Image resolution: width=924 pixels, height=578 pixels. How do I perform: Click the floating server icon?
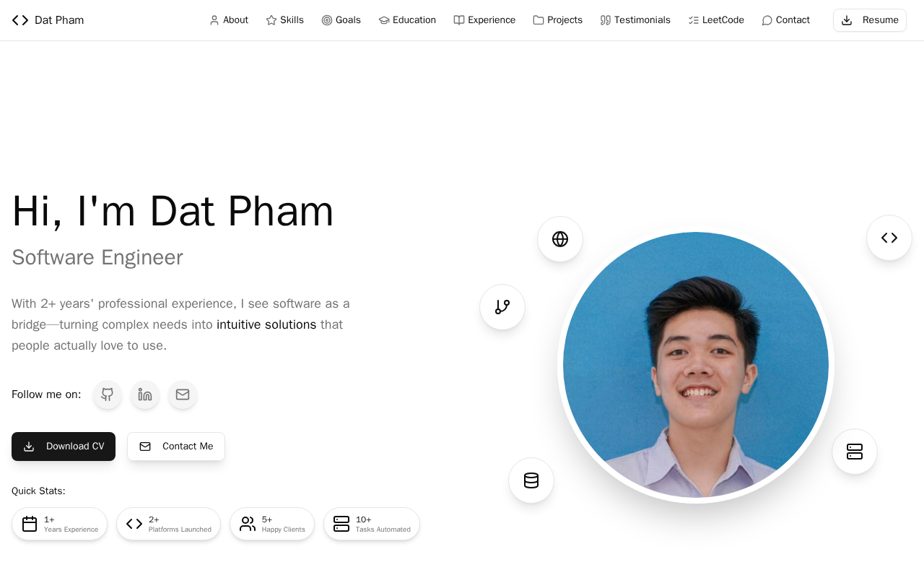tap(855, 452)
